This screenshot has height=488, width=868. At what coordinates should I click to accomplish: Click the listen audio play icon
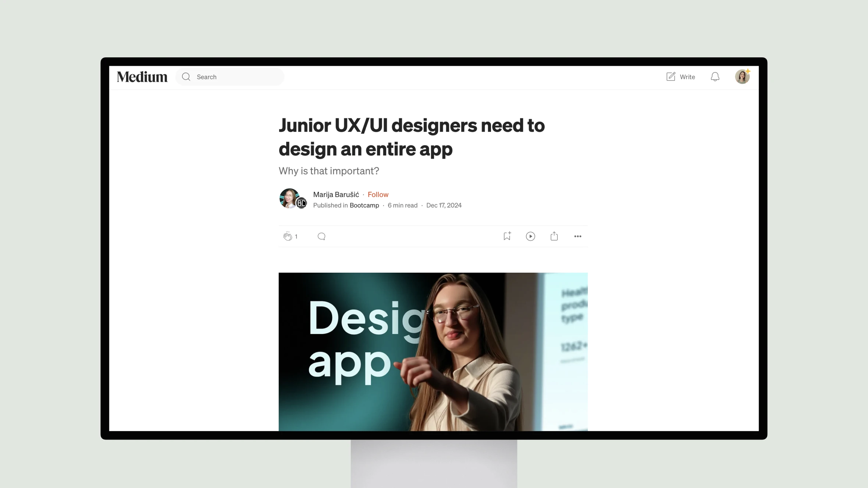click(x=530, y=236)
